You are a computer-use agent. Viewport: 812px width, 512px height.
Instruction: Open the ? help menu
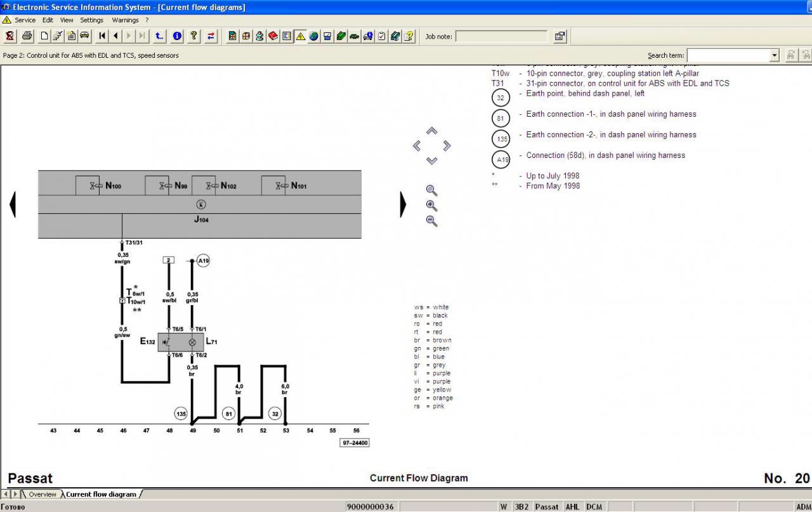pos(147,20)
